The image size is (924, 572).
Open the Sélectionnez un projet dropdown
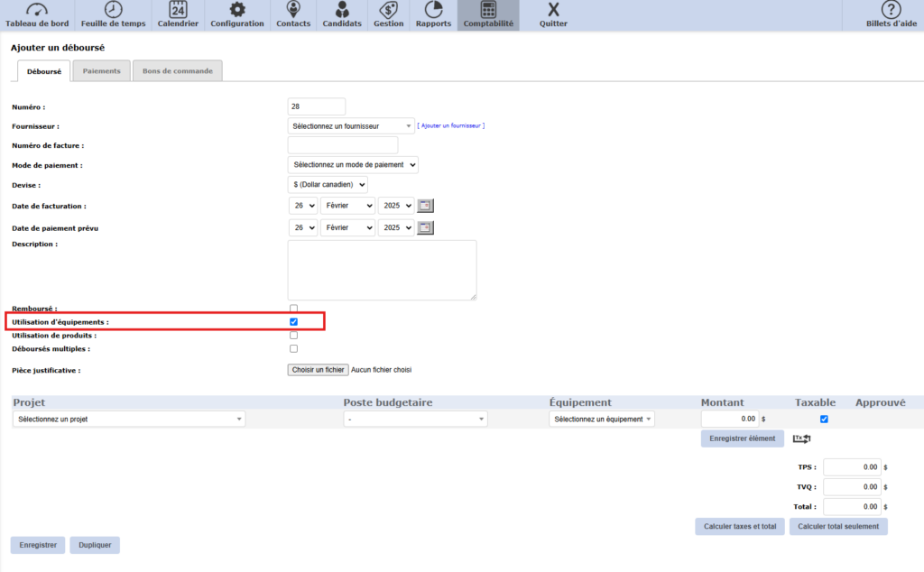[x=129, y=419]
